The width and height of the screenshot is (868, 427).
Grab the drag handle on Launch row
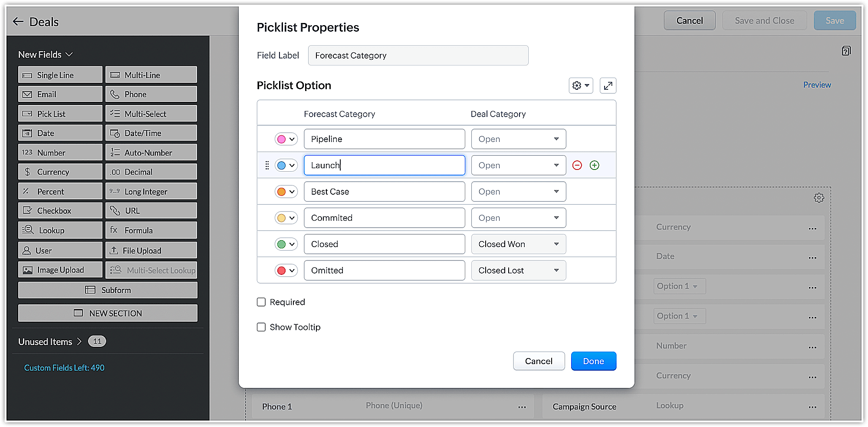(x=267, y=165)
